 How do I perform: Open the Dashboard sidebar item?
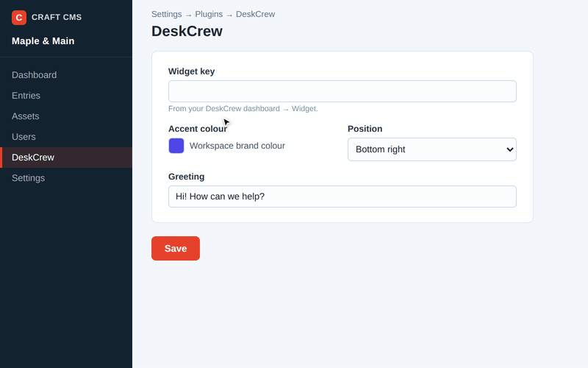click(66, 75)
